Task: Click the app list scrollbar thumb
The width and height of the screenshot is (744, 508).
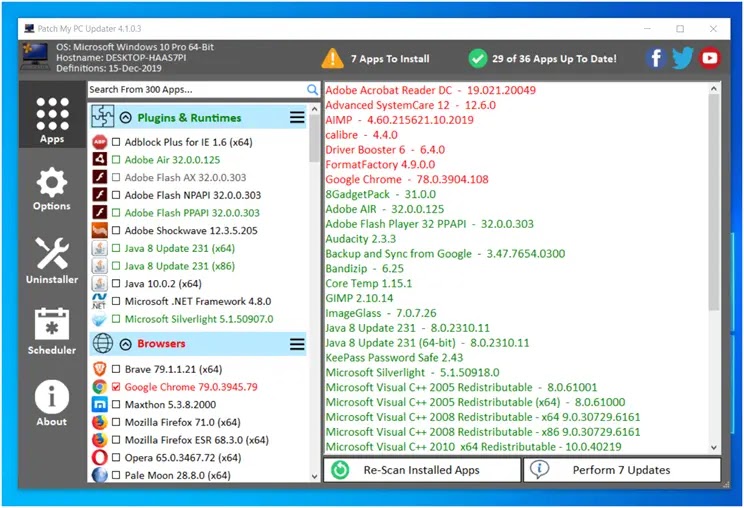Action: click(x=314, y=138)
